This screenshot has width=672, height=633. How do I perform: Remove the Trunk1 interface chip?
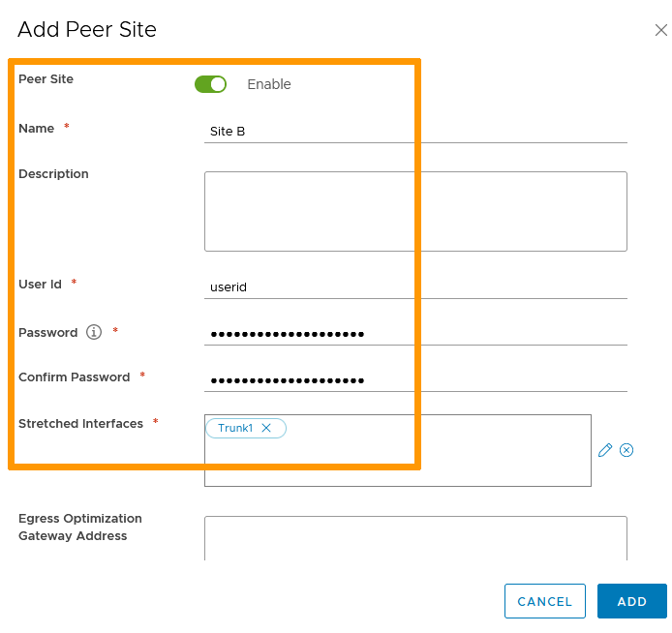pyautogui.click(x=266, y=428)
